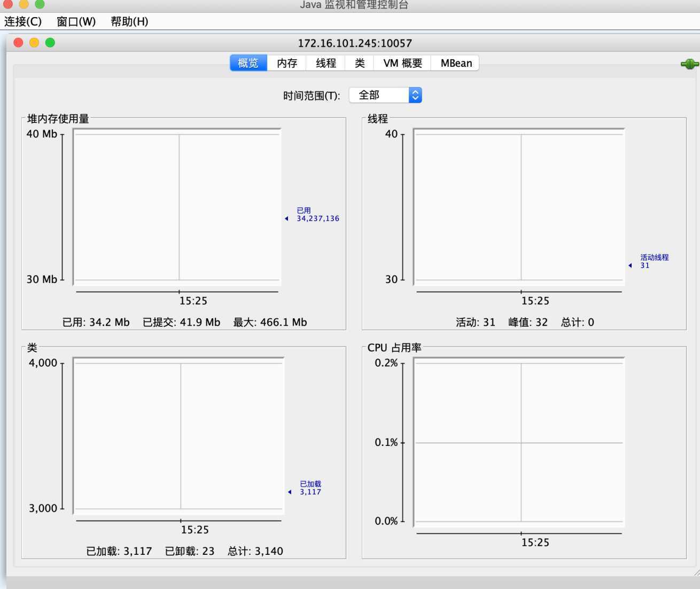
Task: Click the 活动: 31 text
Action: (x=476, y=323)
